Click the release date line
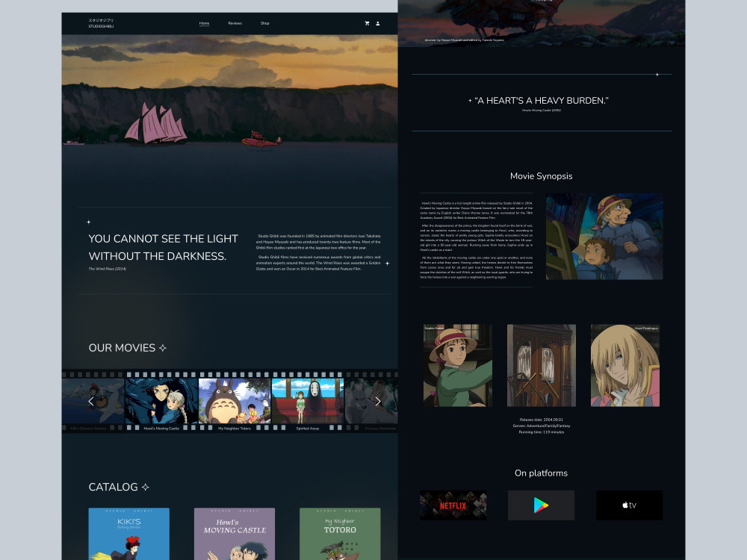 pyautogui.click(x=541, y=420)
